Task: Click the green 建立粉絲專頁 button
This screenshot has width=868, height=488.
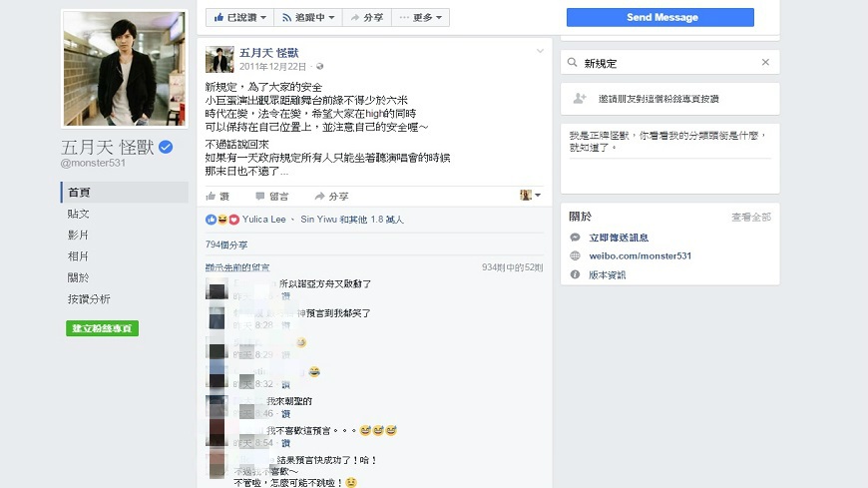Action: 103,328
